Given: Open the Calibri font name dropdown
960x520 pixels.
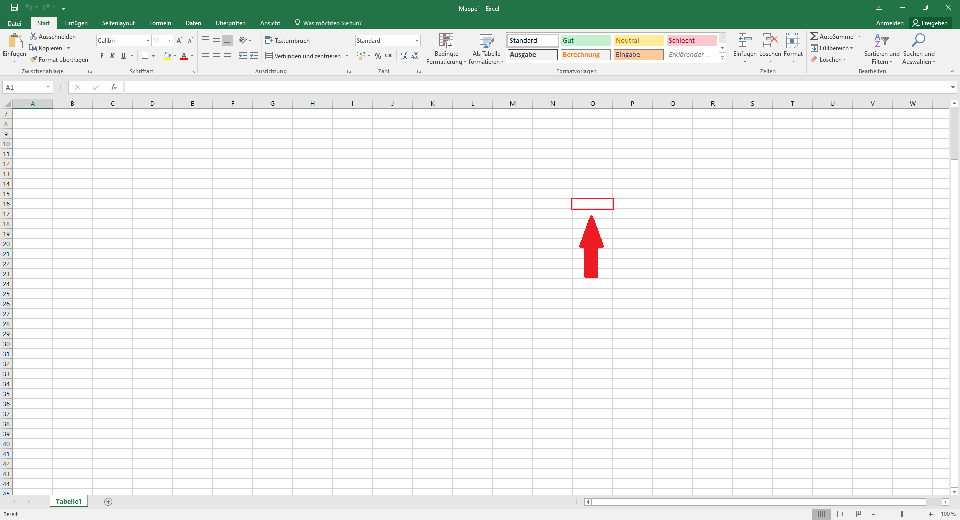Looking at the screenshot, I should (x=148, y=40).
